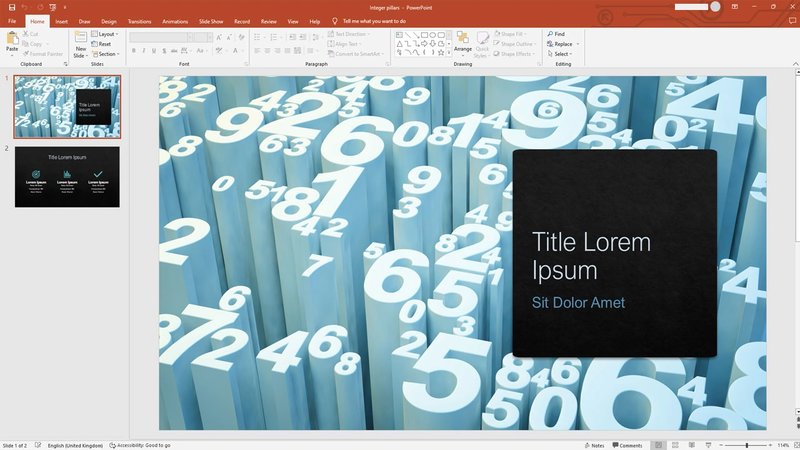Reset the slide layout

(x=102, y=44)
